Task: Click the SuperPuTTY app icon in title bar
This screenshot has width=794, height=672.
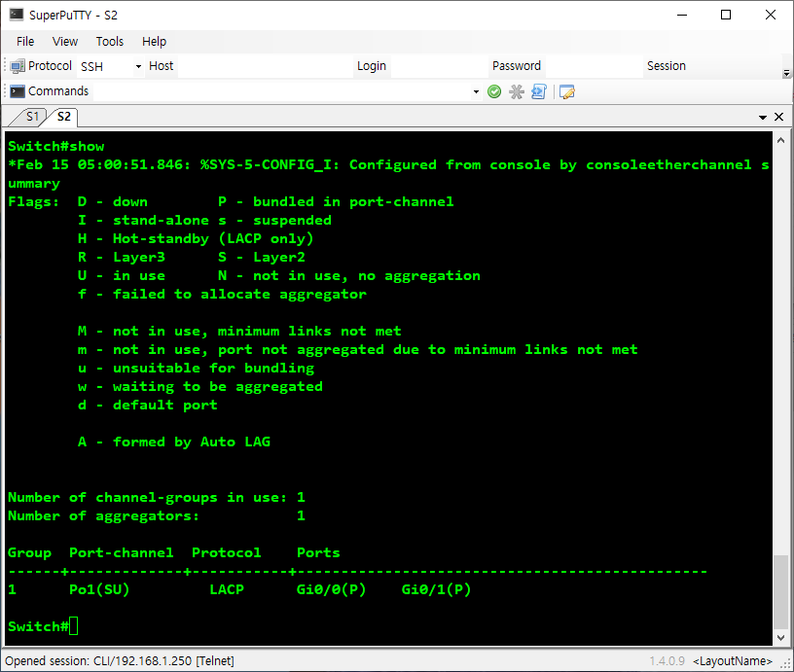Action: (x=17, y=15)
